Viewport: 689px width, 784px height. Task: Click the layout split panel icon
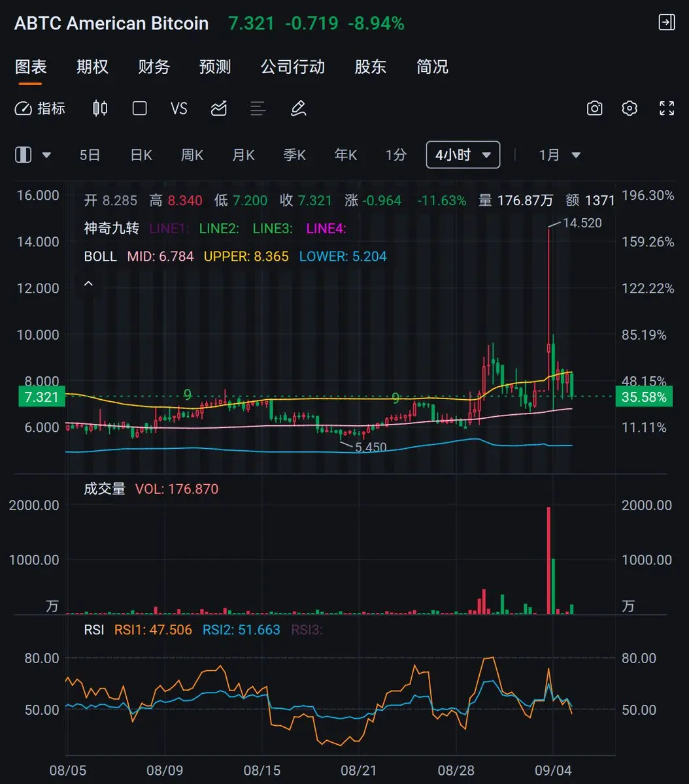pyautogui.click(x=24, y=155)
